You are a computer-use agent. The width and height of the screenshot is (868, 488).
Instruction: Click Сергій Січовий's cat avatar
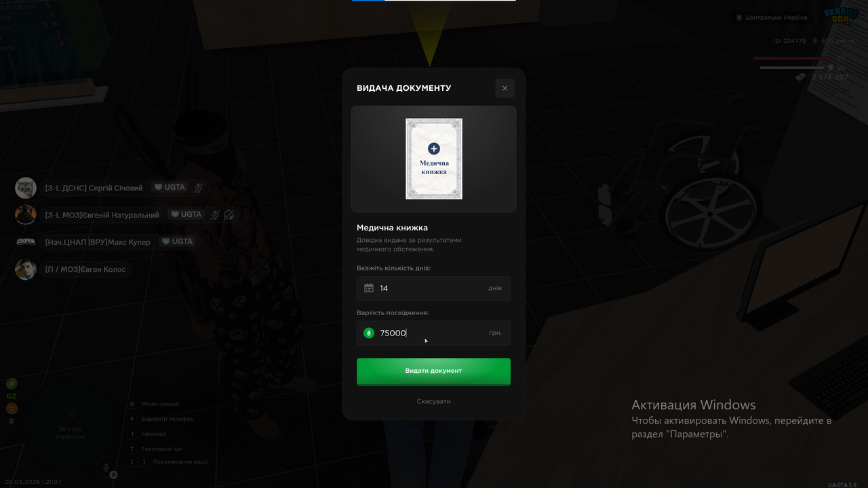(26, 188)
